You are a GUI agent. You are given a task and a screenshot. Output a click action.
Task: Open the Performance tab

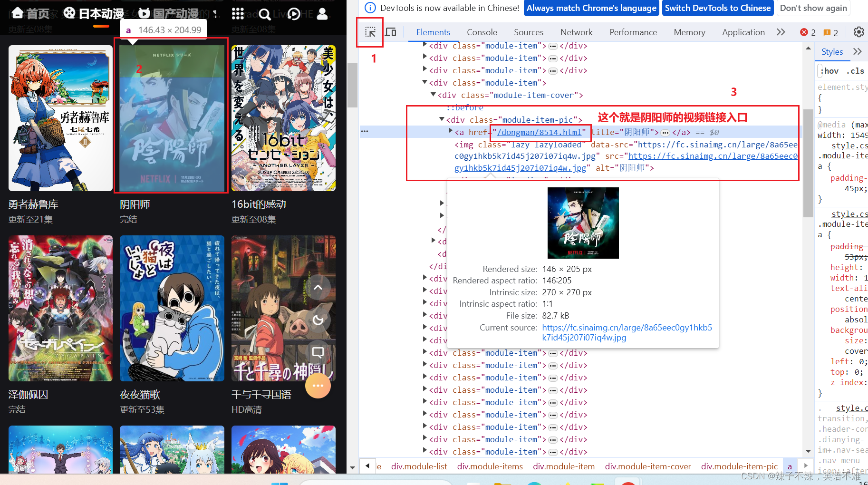click(633, 32)
